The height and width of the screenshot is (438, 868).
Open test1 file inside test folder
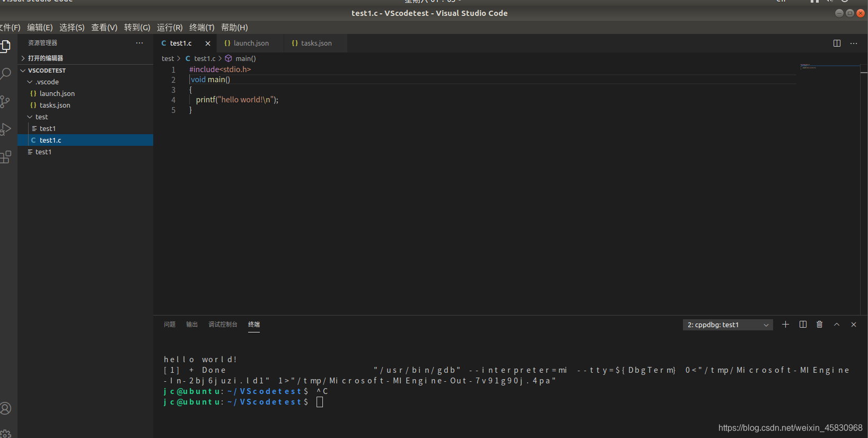(x=85, y=128)
